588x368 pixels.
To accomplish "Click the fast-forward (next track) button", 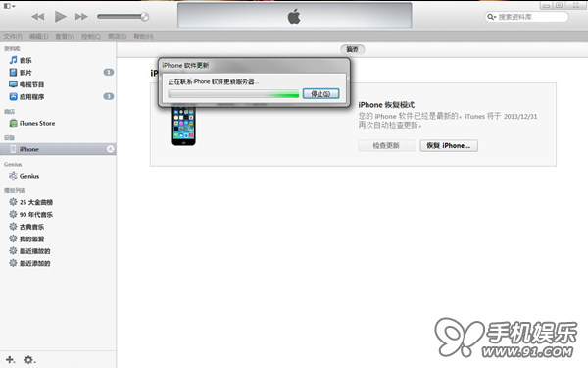I will point(81,17).
